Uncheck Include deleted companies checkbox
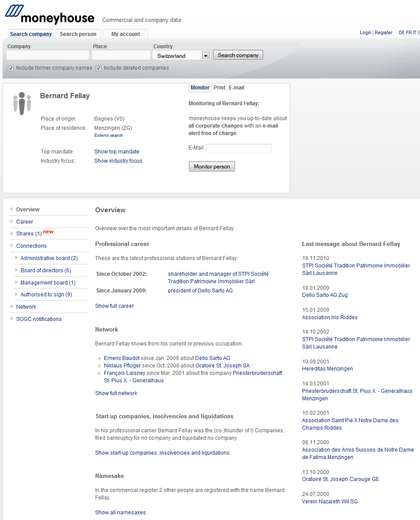This screenshot has width=420, height=520. tap(99, 68)
